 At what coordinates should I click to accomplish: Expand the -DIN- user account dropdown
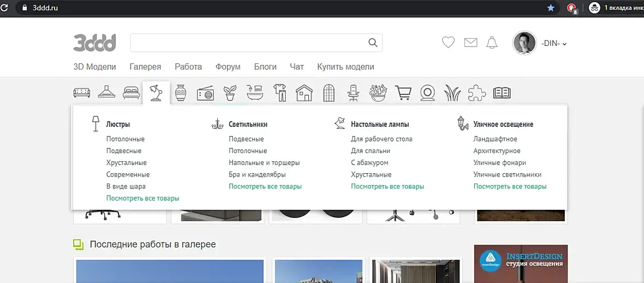pos(554,43)
